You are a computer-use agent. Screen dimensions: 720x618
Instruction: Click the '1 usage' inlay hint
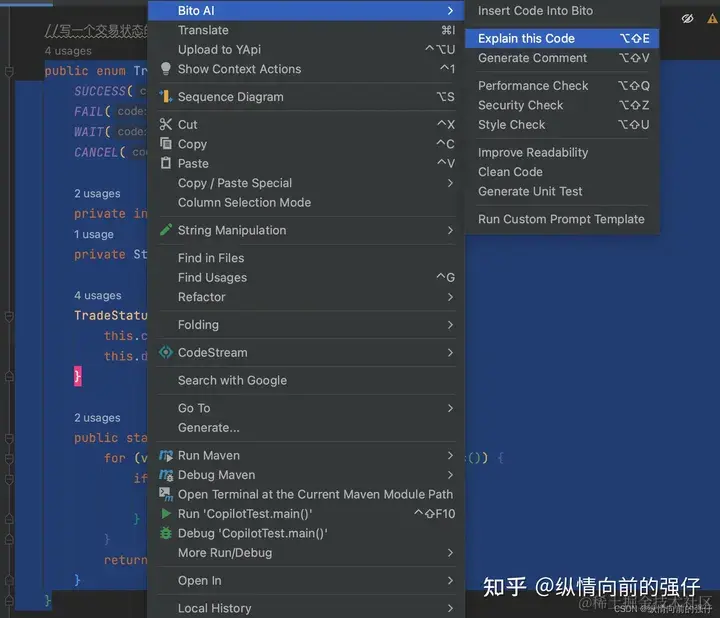point(94,234)
